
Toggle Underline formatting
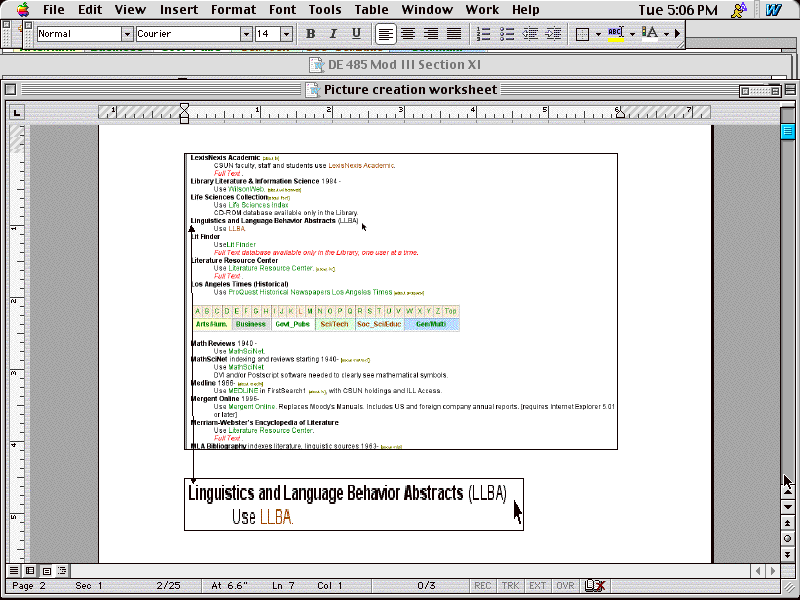pos(356,34)
